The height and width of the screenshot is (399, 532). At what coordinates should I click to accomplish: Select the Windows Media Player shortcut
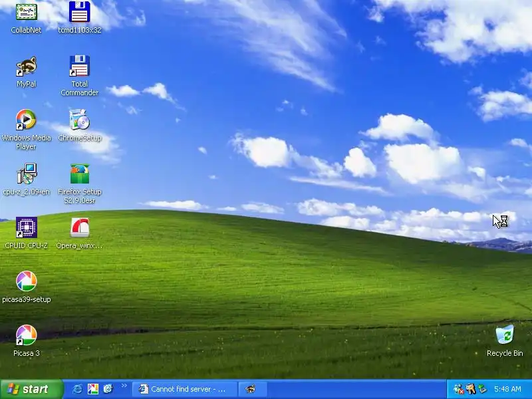click(26, 129)
